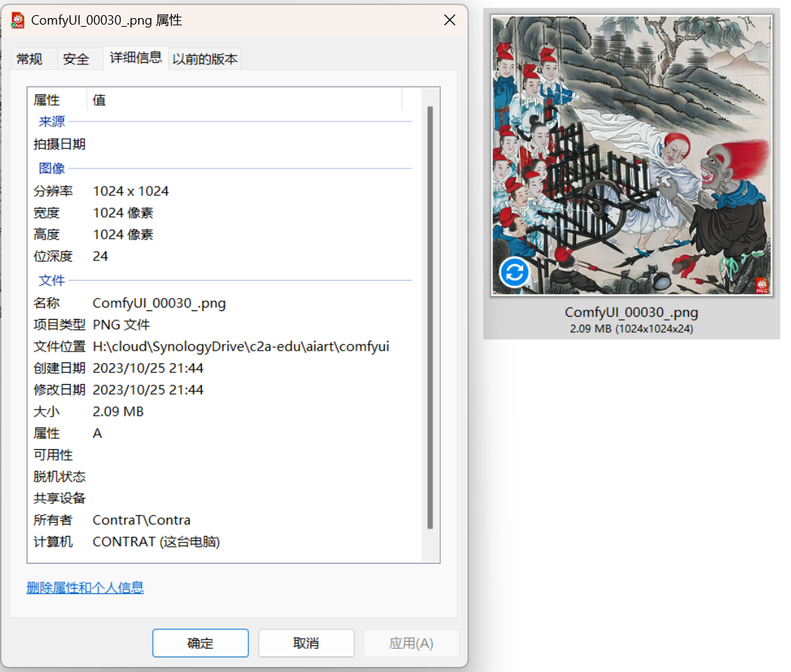Click the 取消 button

point(306,643)
